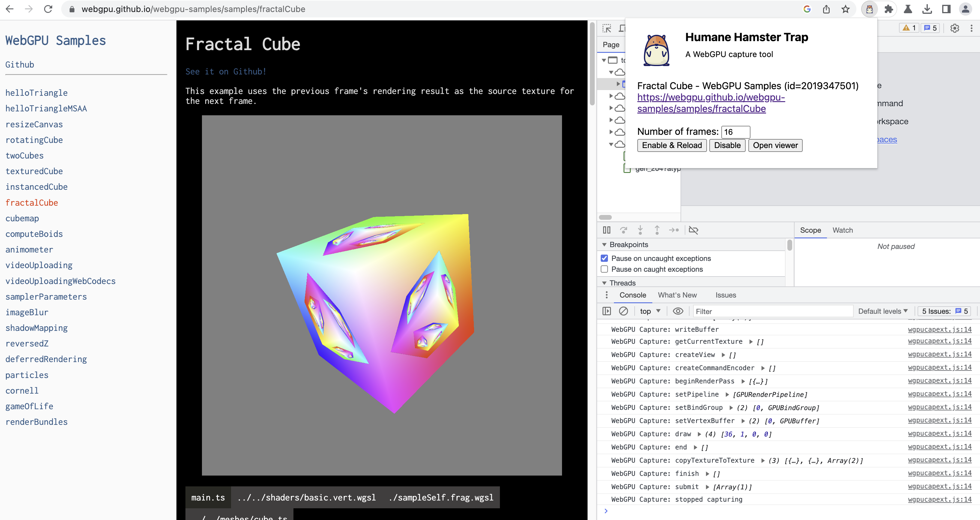Screen dimensions: 980x520
Task: Collapse the Breakpoints section
Action: [605, 244]
